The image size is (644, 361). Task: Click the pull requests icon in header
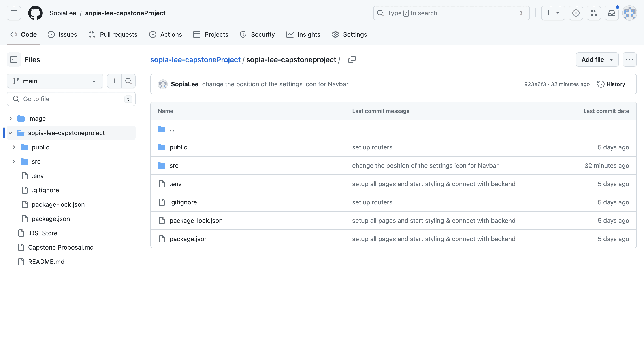pyautogui.click(x=594, y=13)
